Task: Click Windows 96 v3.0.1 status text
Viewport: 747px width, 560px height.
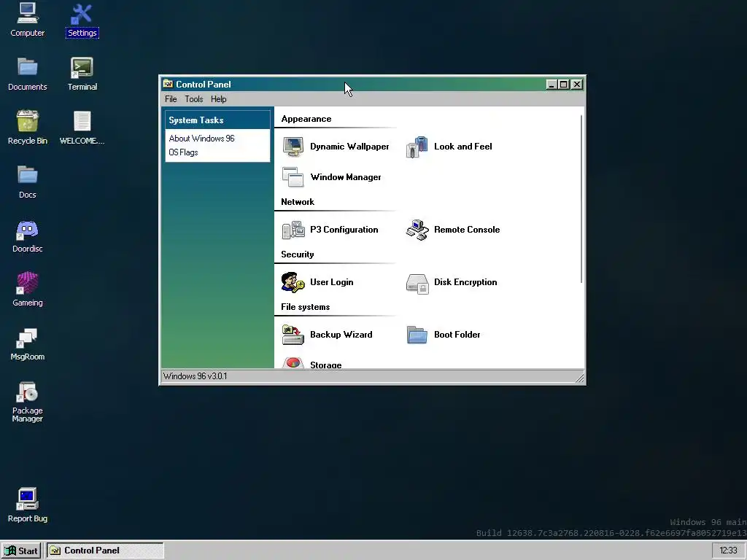Action: point(195,376)
